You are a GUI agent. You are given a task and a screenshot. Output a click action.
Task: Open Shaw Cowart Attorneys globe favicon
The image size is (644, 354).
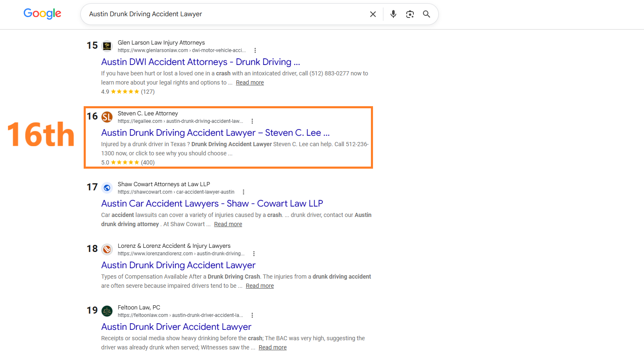(107, 188)
